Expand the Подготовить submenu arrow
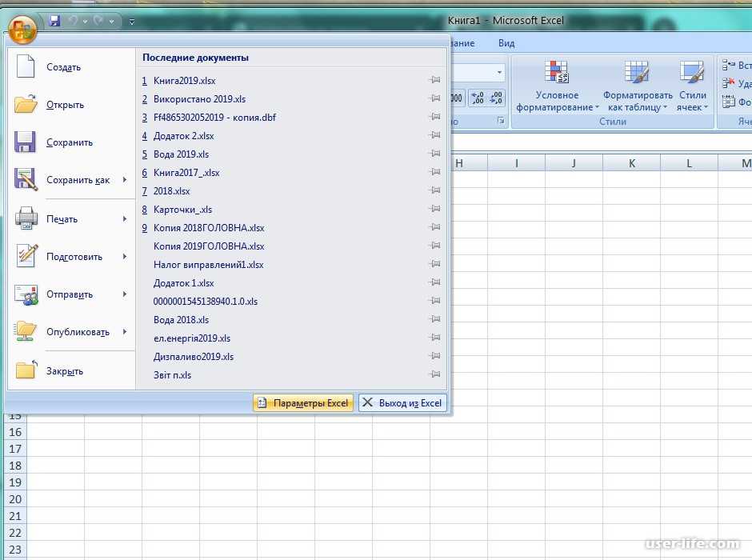 click(x=125, y=257)
